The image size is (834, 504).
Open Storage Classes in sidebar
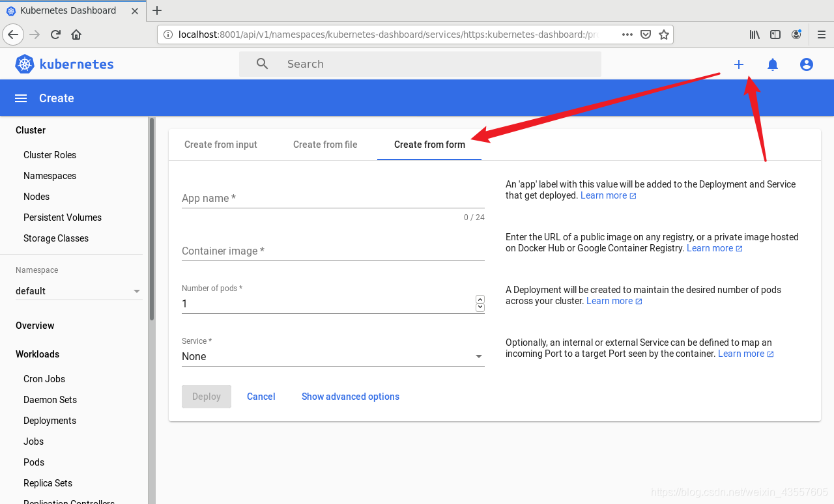(x=56, y=238)
